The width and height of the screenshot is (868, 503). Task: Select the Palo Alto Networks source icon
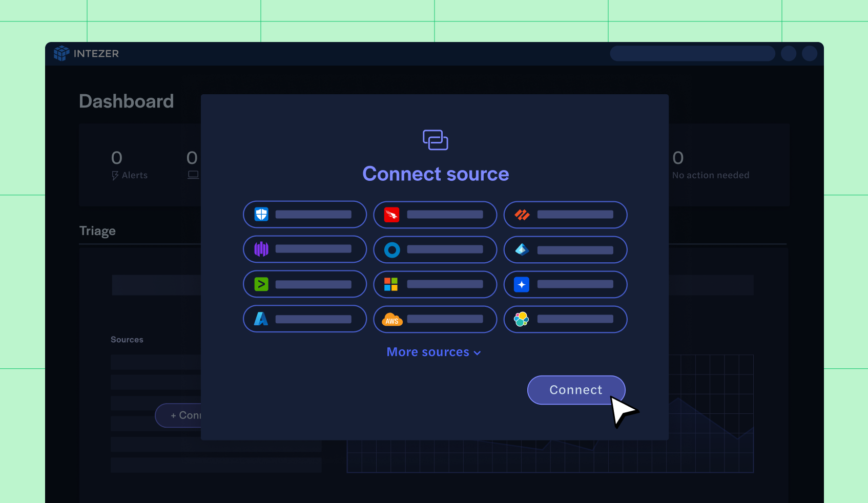click(x=522, y=215)
